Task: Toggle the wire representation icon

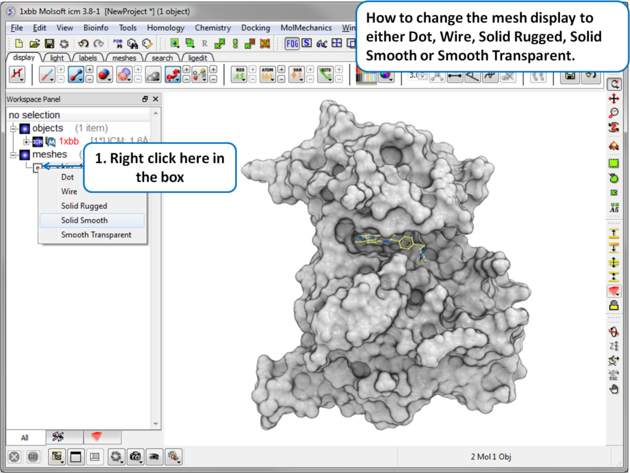Action: coord(46,75)
